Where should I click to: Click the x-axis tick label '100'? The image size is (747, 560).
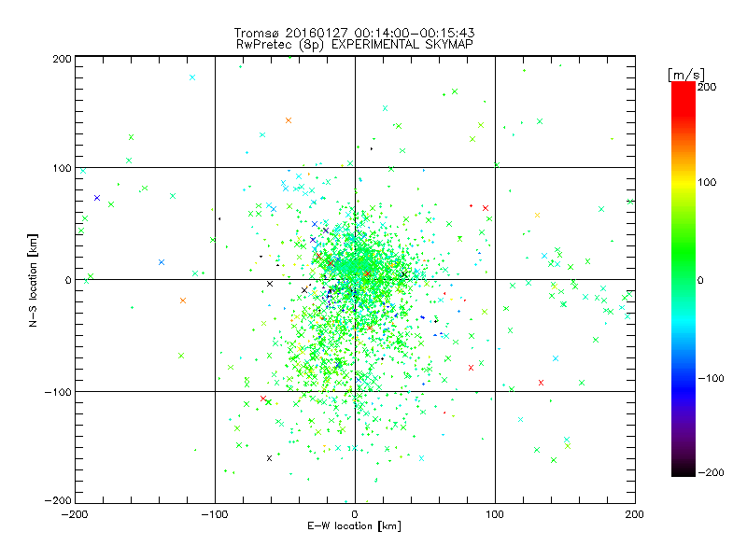495,515
